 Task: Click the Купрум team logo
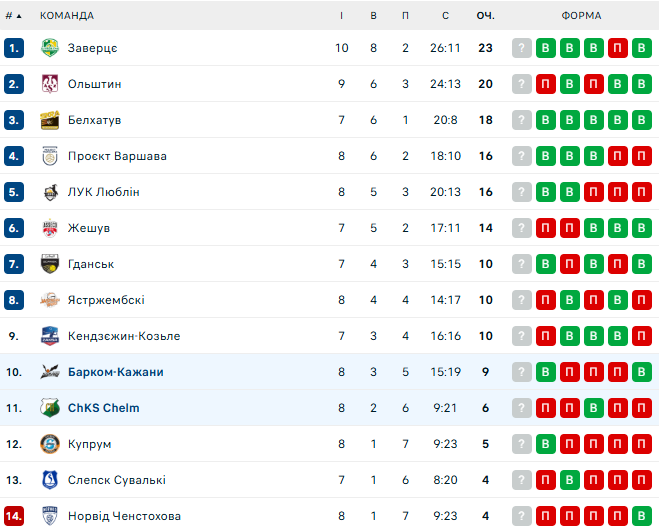pyautogui.click(x=50, y=444)
